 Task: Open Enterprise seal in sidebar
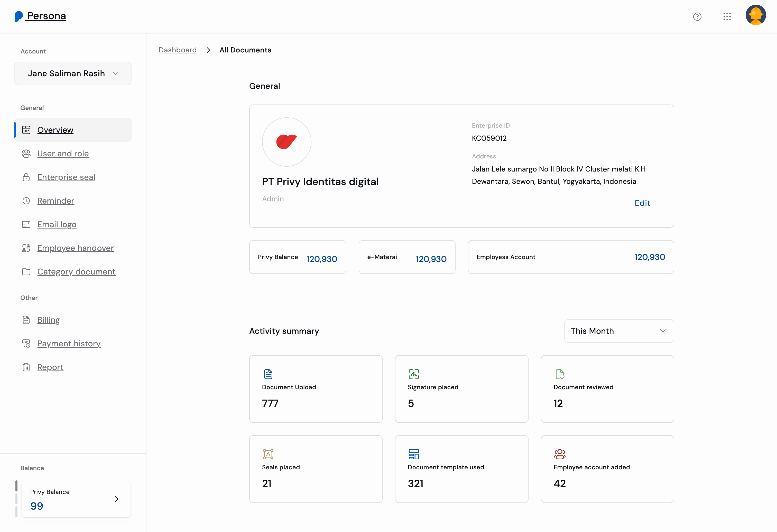[x=66, y=177]
